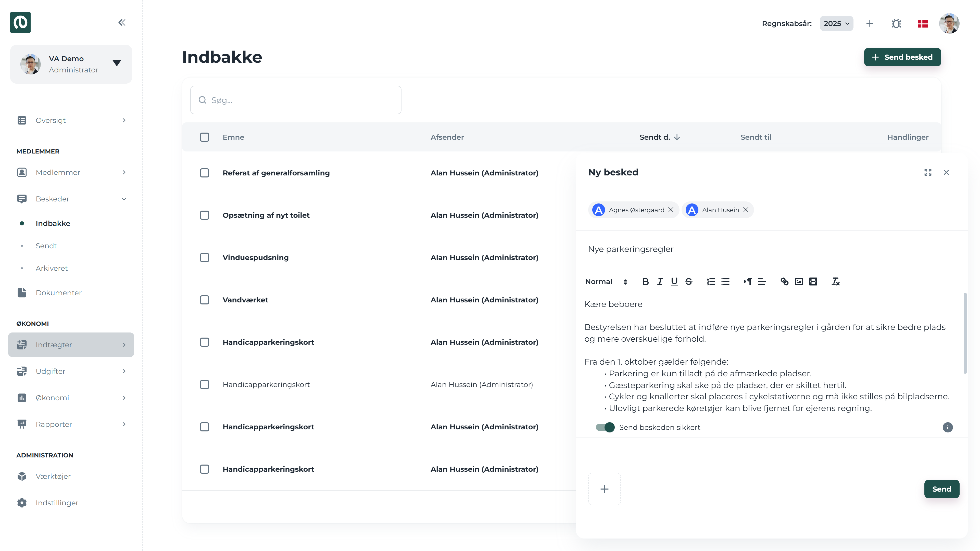The height and width of the screenshot is (551, 980).
Task: Open Vandværket message
Action: (x=245, y=300)
